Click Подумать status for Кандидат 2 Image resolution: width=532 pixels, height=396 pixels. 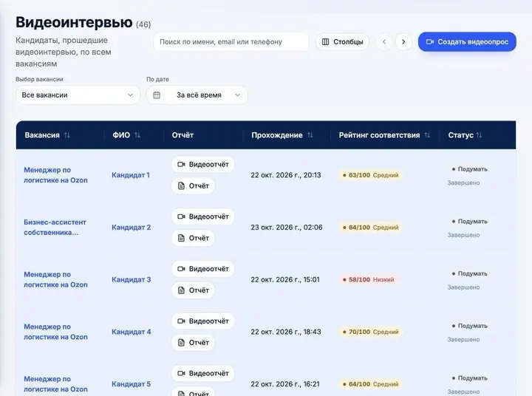click(x=470, y=221)
